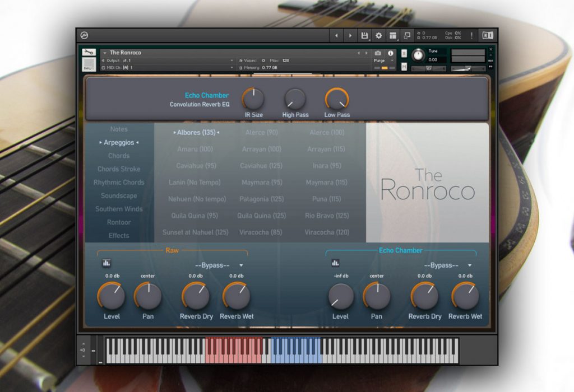Image resolution: width=574 pixels, height=392 pixels.
Task: Open Raw reverb Bypass dropdown
Action: pos(219,265)
